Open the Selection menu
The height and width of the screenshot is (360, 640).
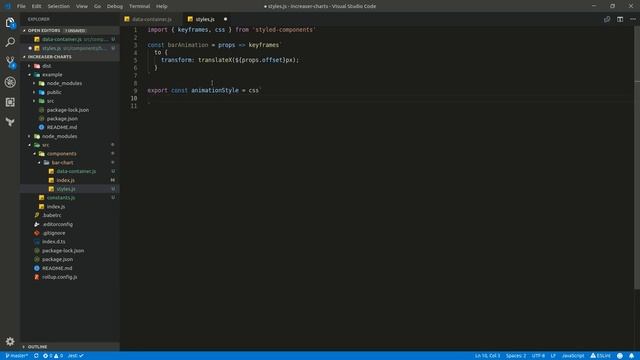point(58,6)
